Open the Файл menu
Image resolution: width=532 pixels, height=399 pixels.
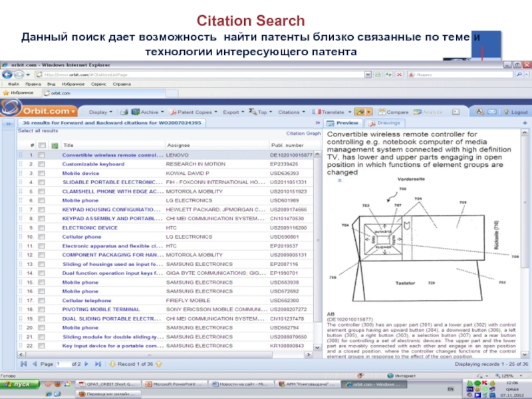(x=13, y=84)
